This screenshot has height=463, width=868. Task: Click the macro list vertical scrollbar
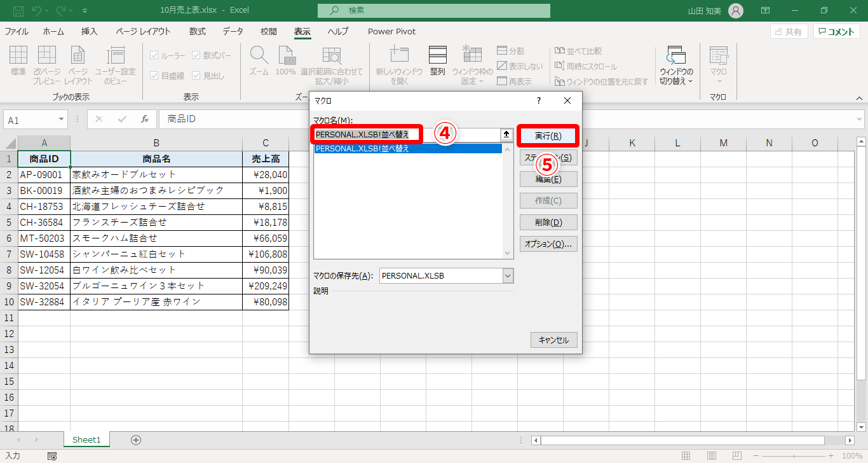507,201
